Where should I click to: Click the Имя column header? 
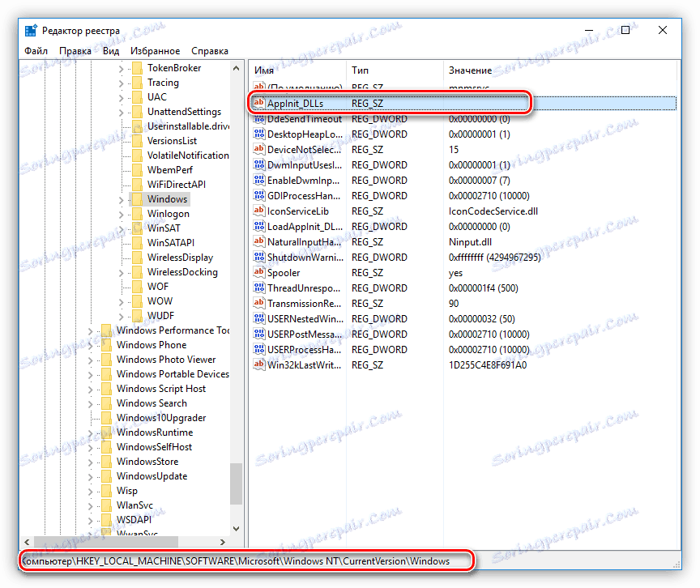pyautogui.click(x=297, y=70)
